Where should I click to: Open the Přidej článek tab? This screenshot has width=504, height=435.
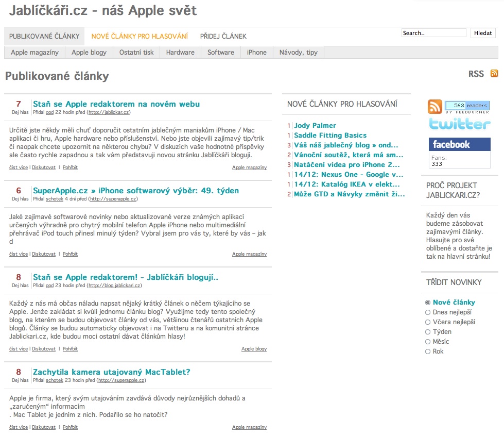coord(223,37)
